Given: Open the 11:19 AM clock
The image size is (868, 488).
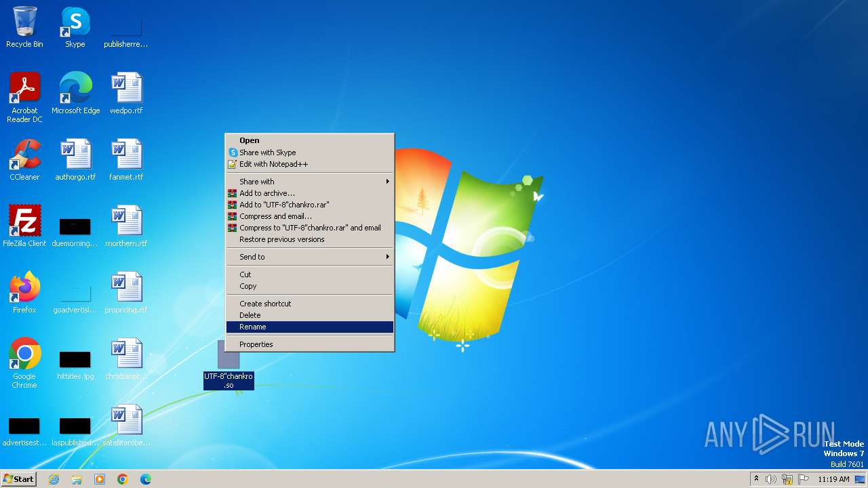Looking at the screenshot, I should tap(833, 479).
